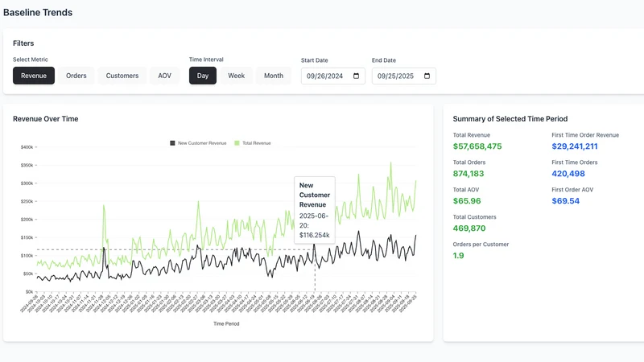Click the End Date field 09/25/2025
The height and width of the screenshot is (362, 644).
(404, 76)
